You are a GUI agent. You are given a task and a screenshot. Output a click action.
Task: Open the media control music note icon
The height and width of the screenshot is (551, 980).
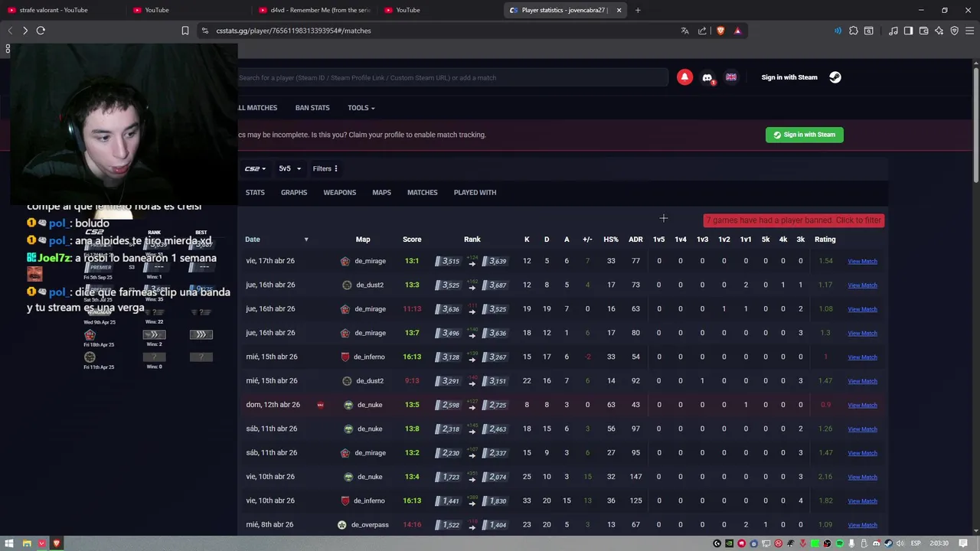click(893, 31)
